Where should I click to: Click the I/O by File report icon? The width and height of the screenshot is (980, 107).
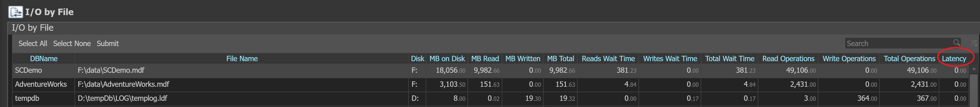[x=16, y=12]
